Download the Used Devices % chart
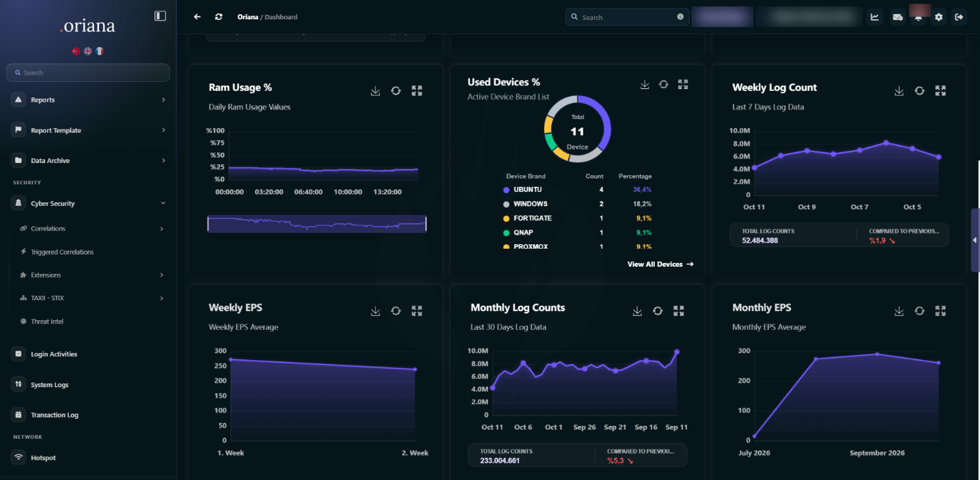The height and width of the screenshot is (480, 980). click(x=645, y=84)
